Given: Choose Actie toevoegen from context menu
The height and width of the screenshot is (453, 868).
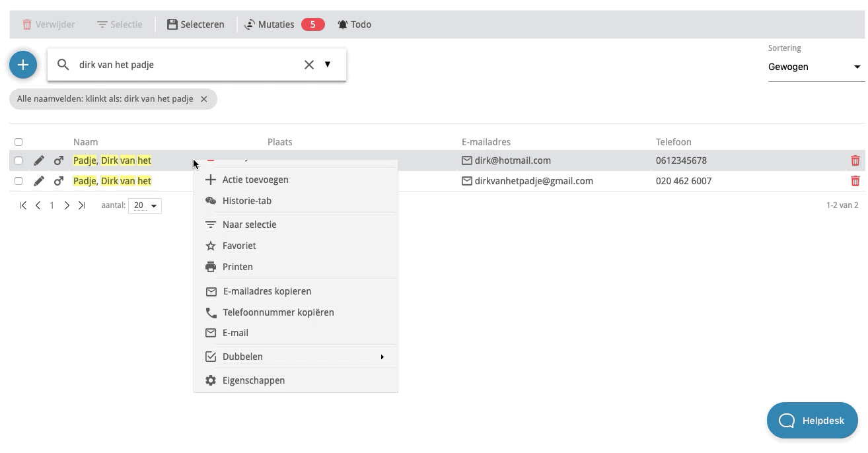Looking at the screenshot, I should (255, 180).
